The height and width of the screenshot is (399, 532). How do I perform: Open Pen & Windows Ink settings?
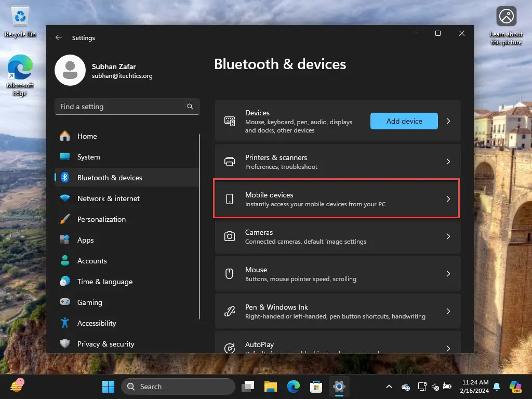[338, 311]
